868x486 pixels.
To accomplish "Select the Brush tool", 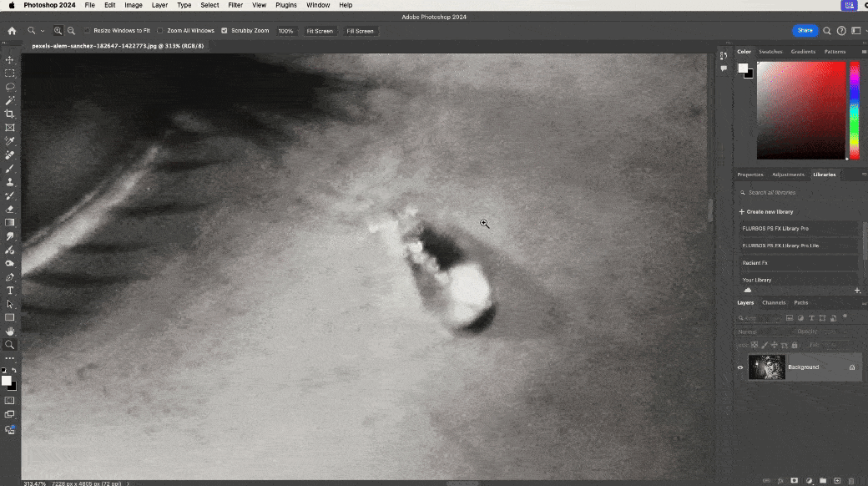I will (10, 168).
